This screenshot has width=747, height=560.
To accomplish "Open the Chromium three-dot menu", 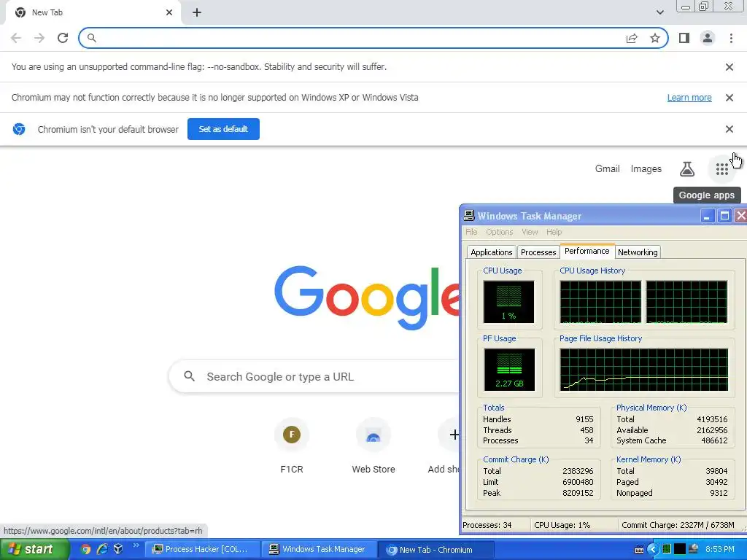I will [x=731, y=38].
